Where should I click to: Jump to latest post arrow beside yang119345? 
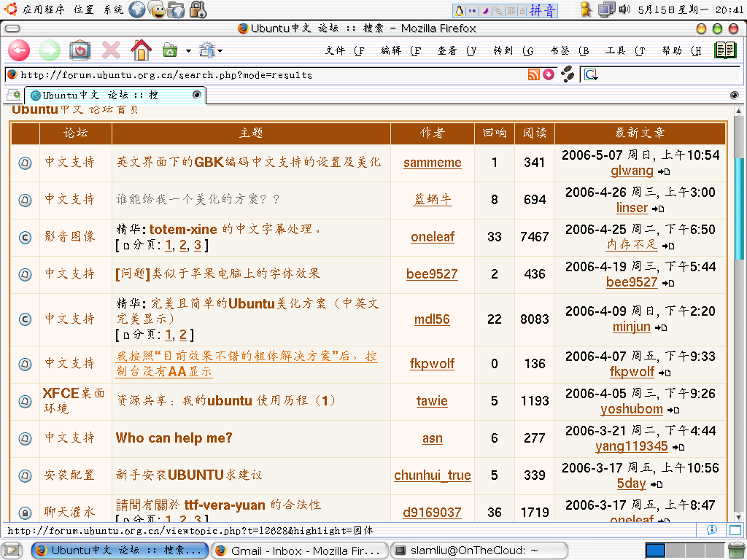(x=678, y=447)
